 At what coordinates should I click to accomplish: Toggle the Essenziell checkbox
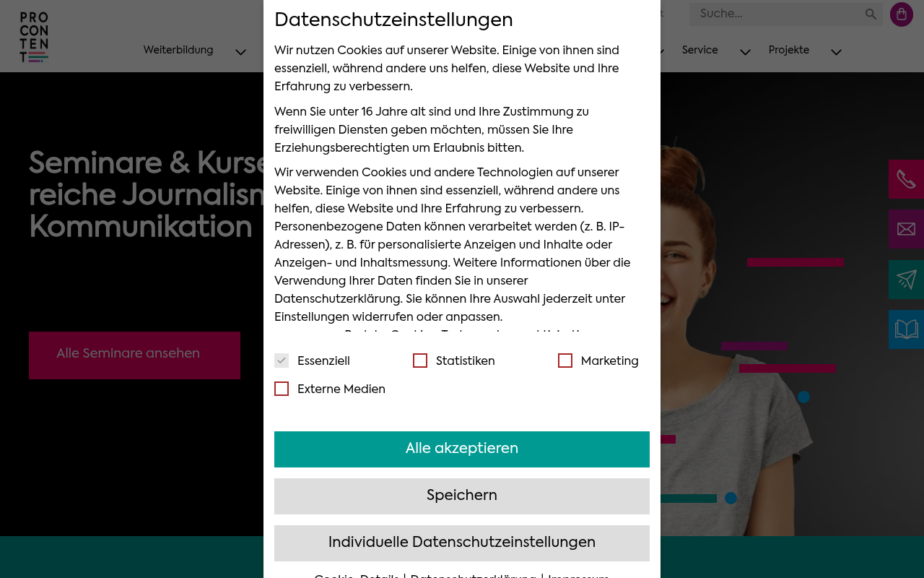click(x=282, y=361)
